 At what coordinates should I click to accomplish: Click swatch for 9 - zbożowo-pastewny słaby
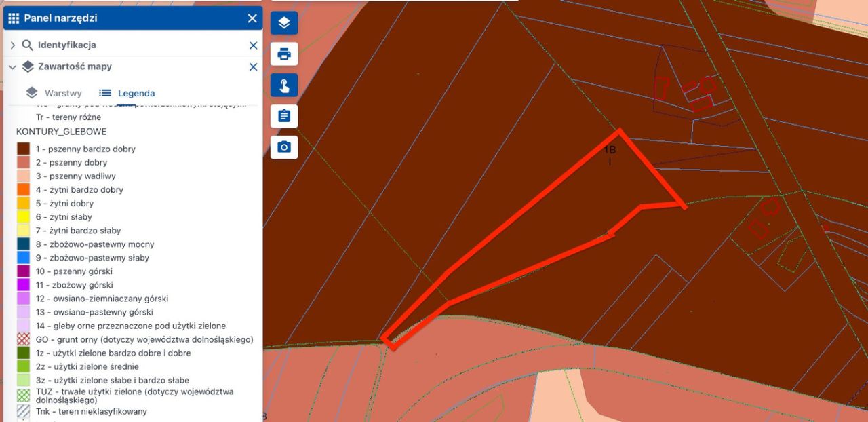tap(23, 258)
